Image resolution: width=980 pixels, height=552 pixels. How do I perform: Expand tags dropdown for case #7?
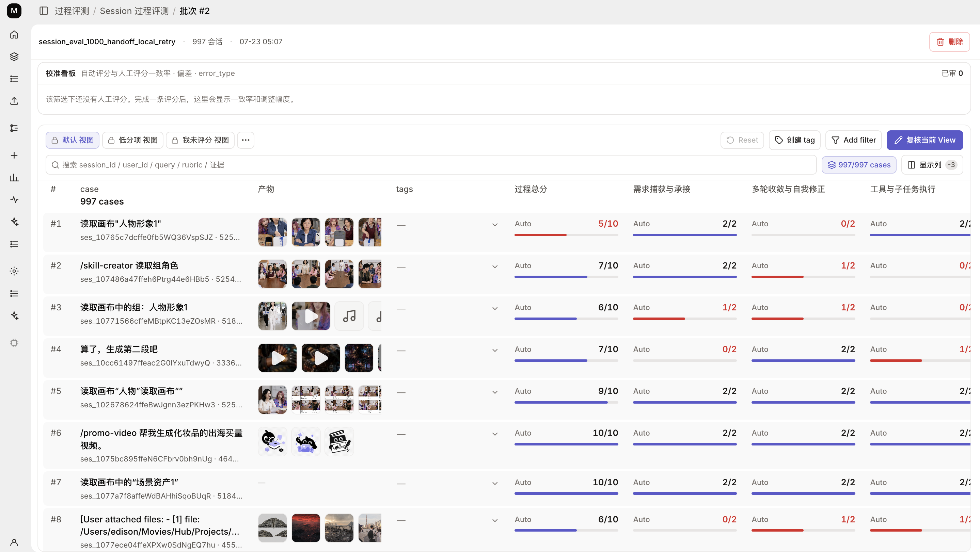pos(495,483)
